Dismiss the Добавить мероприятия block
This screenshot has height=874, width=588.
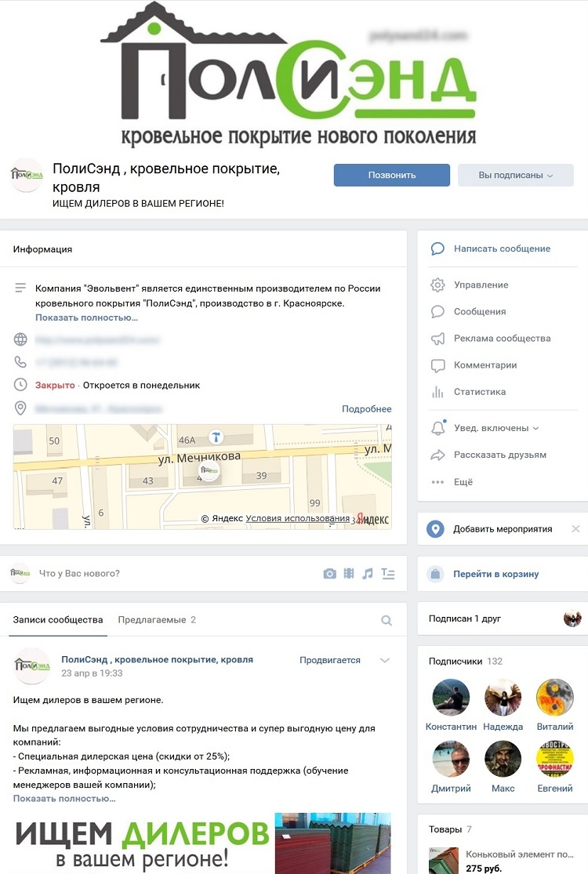pyautogui.click(x=575, y=528)
